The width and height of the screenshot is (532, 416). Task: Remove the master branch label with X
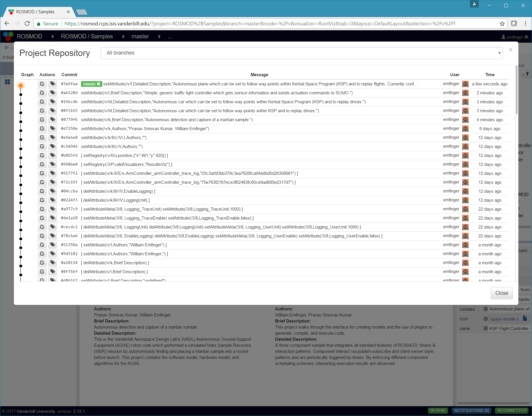point(98,84)
